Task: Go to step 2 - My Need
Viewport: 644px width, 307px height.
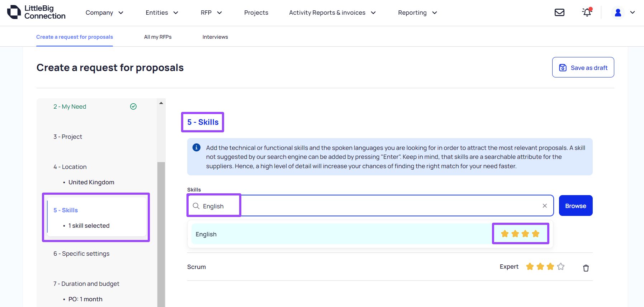Action: (x=70, y=107)
